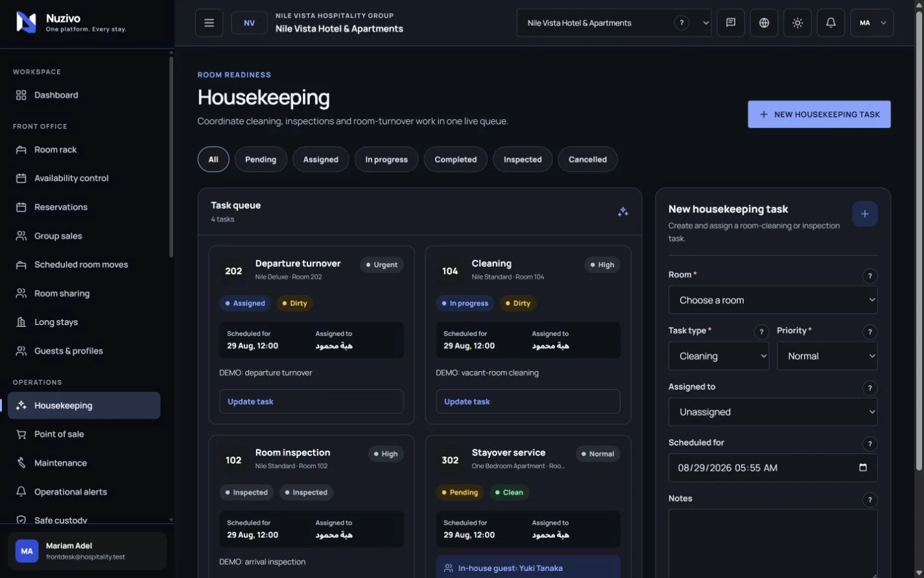This screenshot has width=924, height=578.
Task: Open the language globe icon
Action: pos(764,23)
